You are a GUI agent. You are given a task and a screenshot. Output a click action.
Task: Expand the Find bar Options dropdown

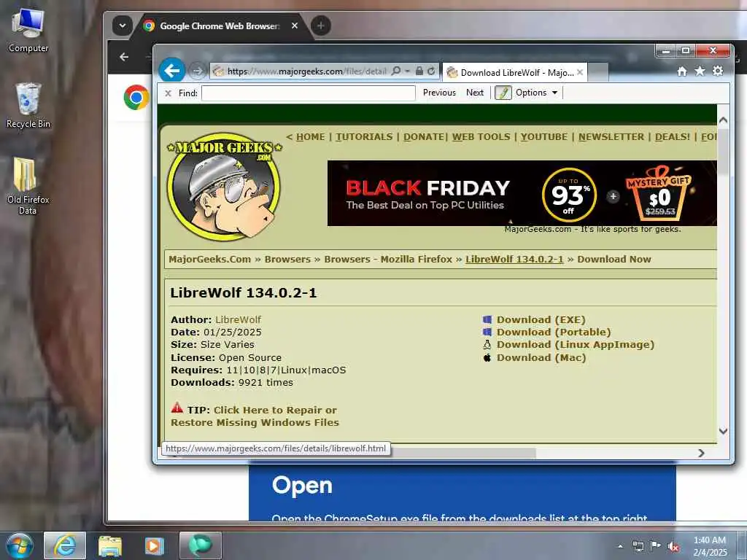pyautogui.click(x=536, y=93)
